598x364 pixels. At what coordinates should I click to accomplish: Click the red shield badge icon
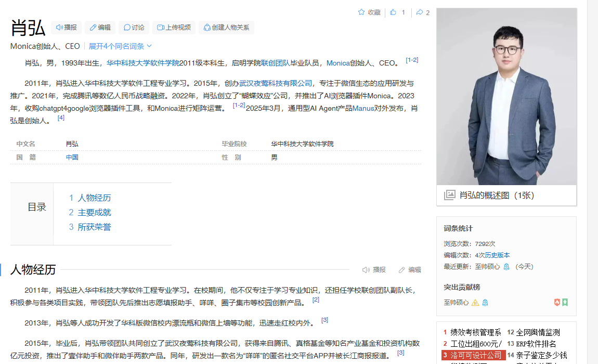tap(557, 302)
